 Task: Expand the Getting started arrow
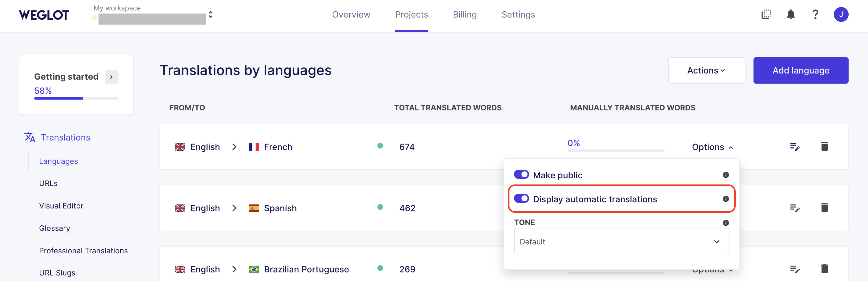click(111, 77)
